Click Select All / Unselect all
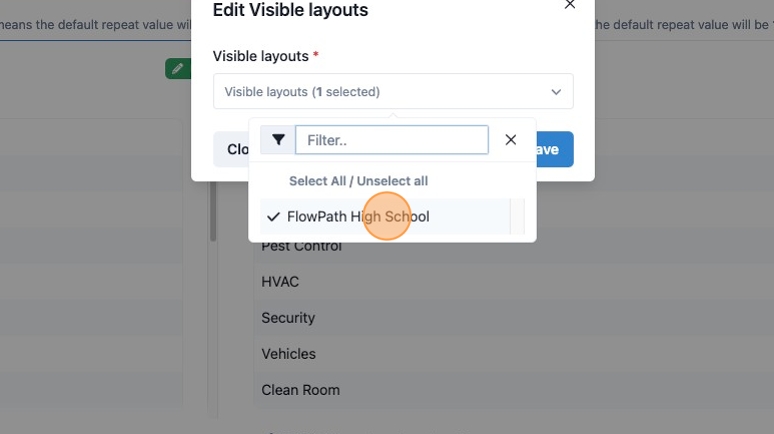This screenshot has height=434, width=774. [x=358, y=181]
